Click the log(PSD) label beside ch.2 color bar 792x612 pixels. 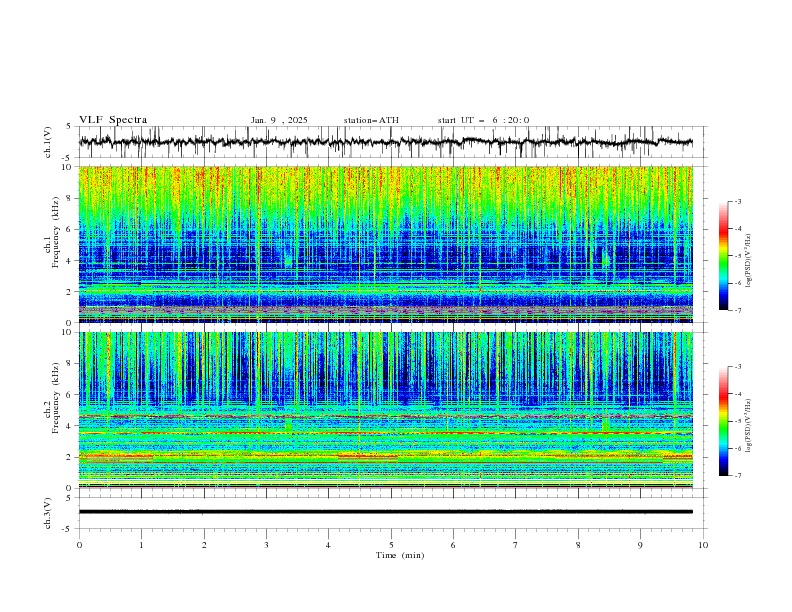748,426
